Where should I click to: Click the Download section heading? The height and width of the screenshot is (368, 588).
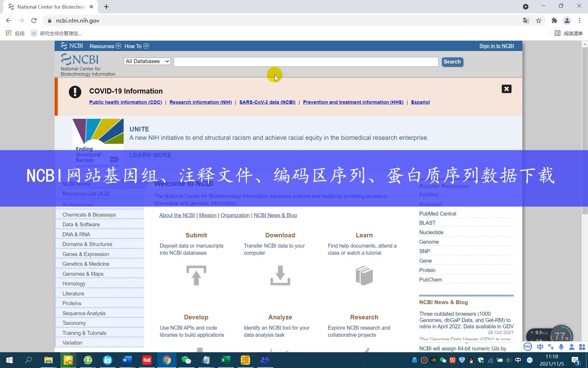coord(280,235)
